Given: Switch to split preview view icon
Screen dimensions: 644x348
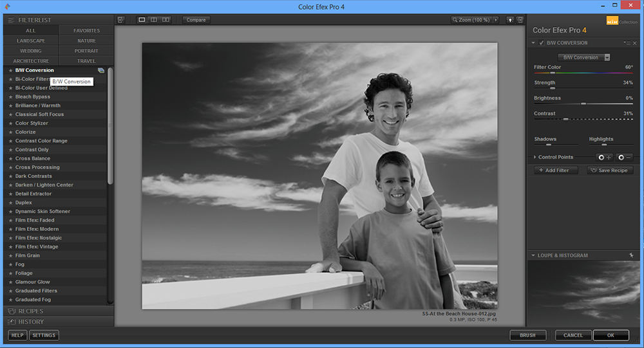Looking at the screenshot, I should 154,20.
